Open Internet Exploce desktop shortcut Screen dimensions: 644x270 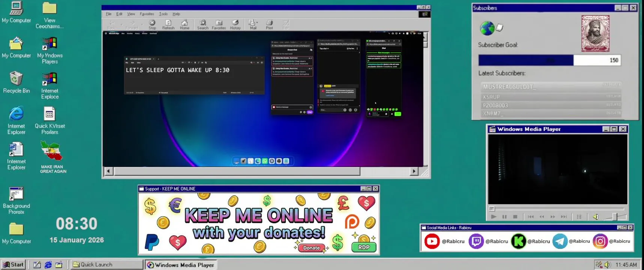coord(50,86)
